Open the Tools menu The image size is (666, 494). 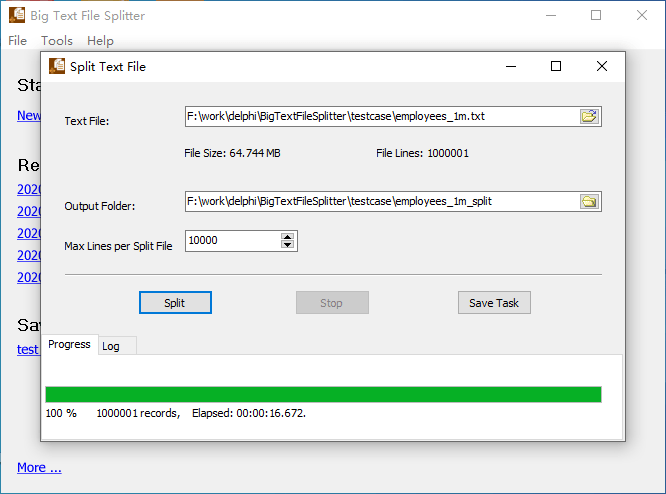click(x=57, y=41)
